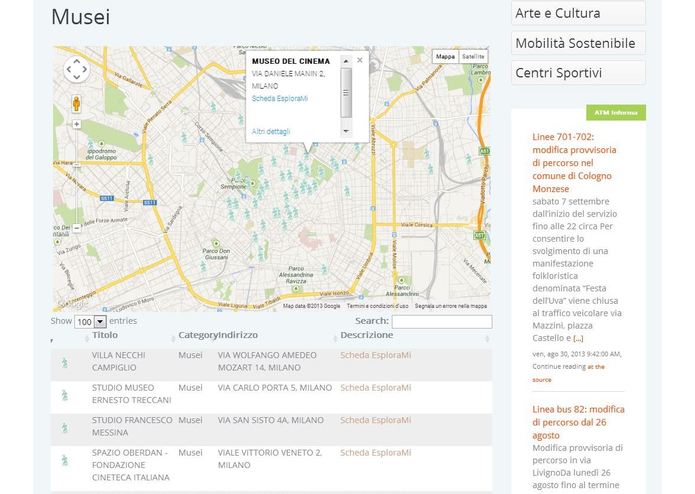
Task: Zoom out with the map minus button
Action: (x=77, y=228)
